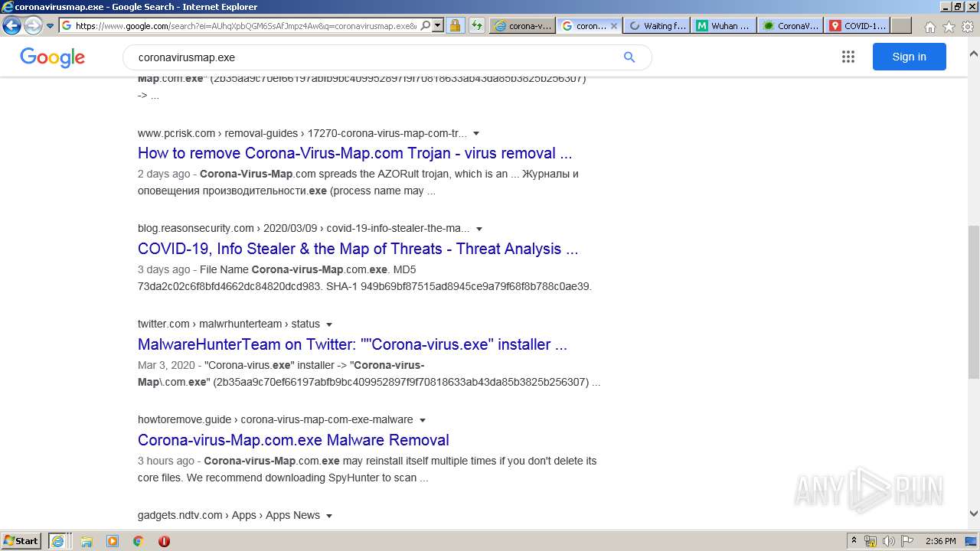Screen dimensions: 980x551
Task: Restore the Internet Explorer window
Action: coord(958,7)
